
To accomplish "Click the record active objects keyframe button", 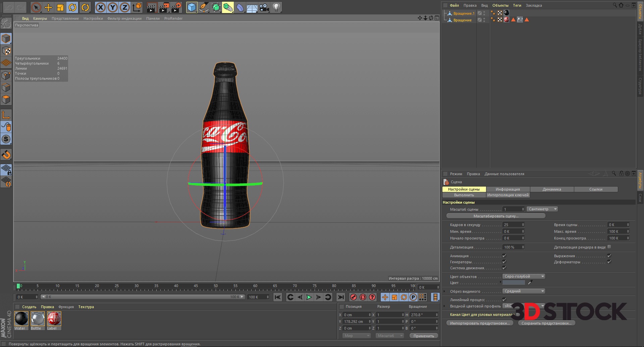I will 353,297.
